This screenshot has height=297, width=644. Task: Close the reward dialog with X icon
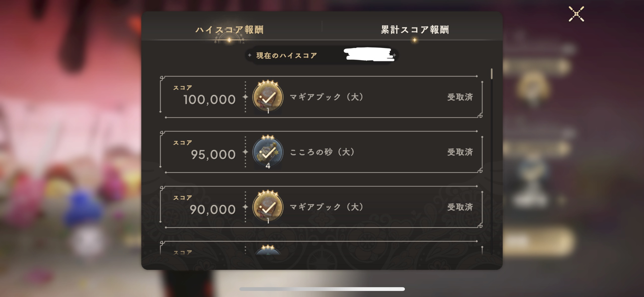pos(576,14)
